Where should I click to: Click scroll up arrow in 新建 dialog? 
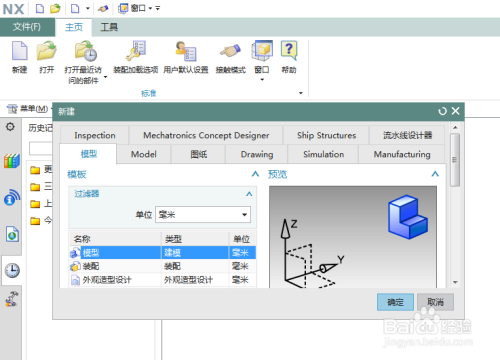tap(455, 128)
